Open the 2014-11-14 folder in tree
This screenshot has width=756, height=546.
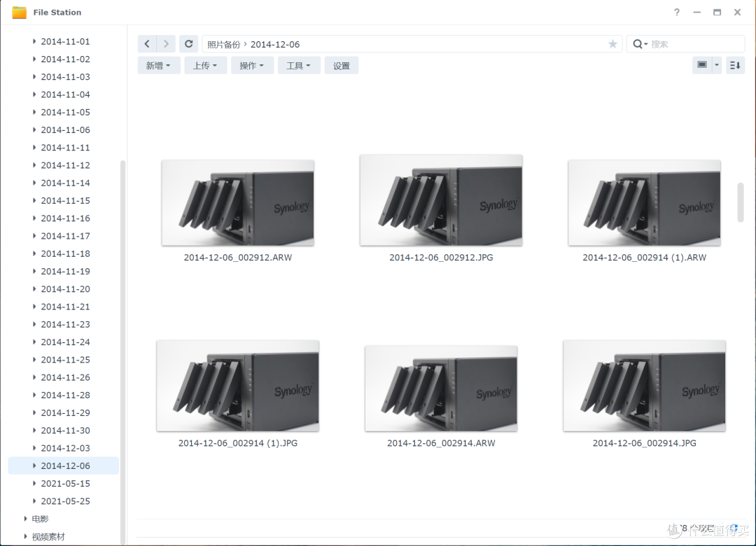click(65, 183)
